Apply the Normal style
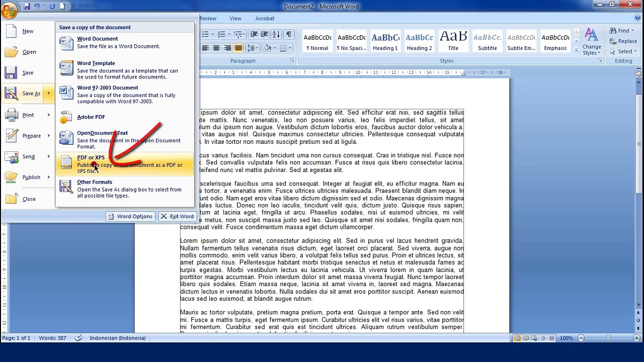This screenshot has height=362, width=644. point(317,42)
